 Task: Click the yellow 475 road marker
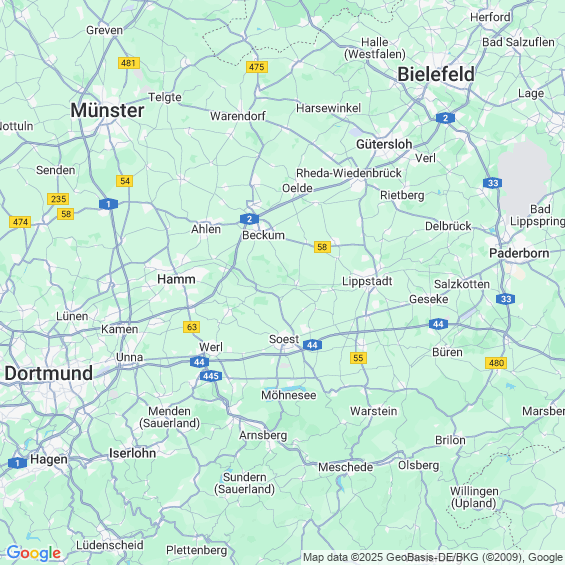(257, 67)
